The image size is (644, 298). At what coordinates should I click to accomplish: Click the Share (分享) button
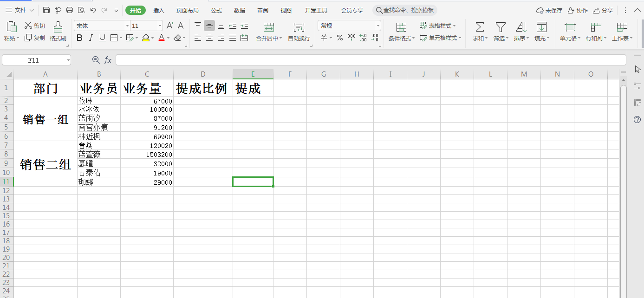coord(603,10)
